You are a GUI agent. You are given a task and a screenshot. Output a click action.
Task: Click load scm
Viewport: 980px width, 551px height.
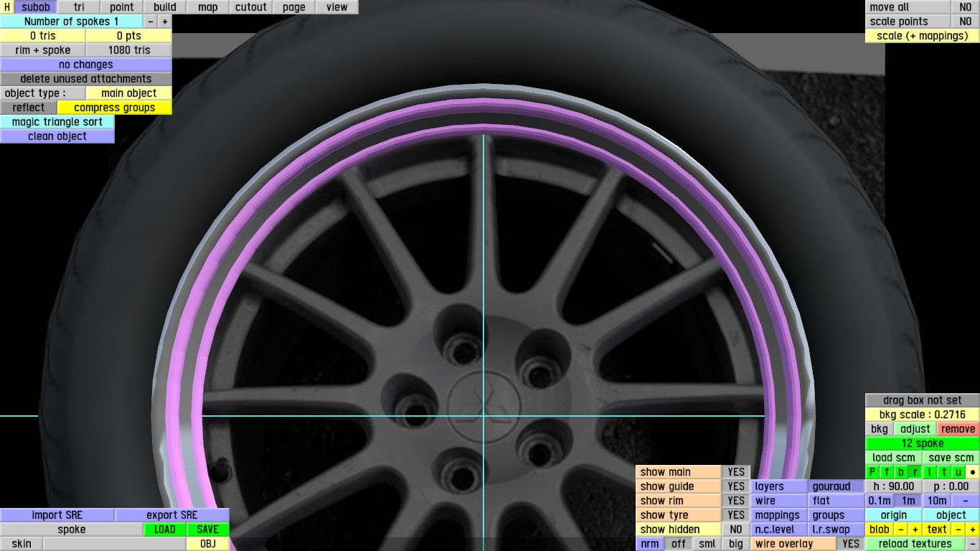coord(894,458)
